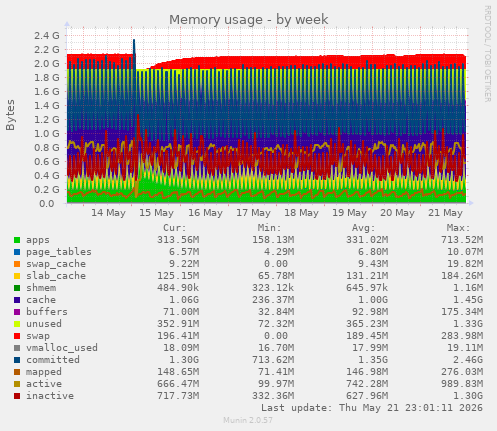The image size is (497, 431).
Task: Click the gray vmalloc_used legend swatch
Action: (17, 348)
